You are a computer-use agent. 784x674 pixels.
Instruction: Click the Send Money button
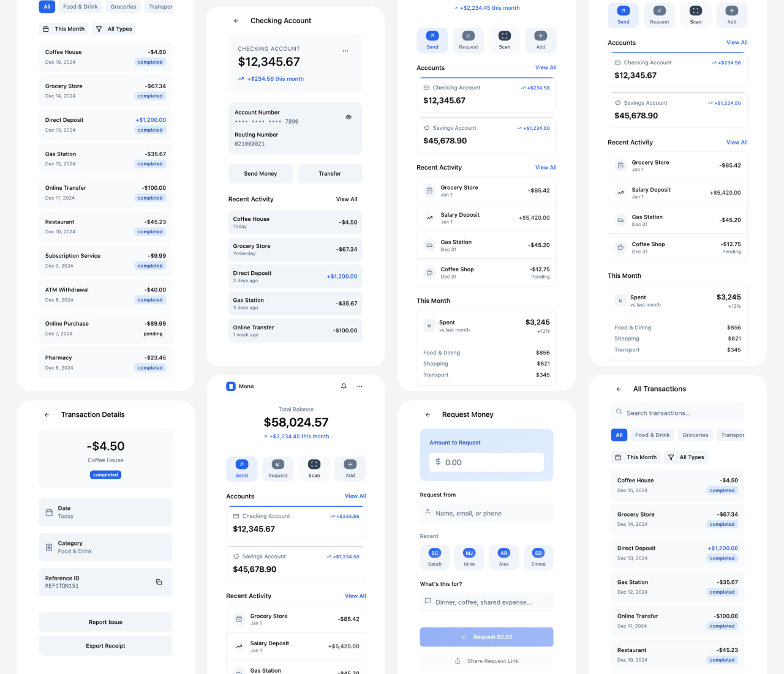(260, 174)
